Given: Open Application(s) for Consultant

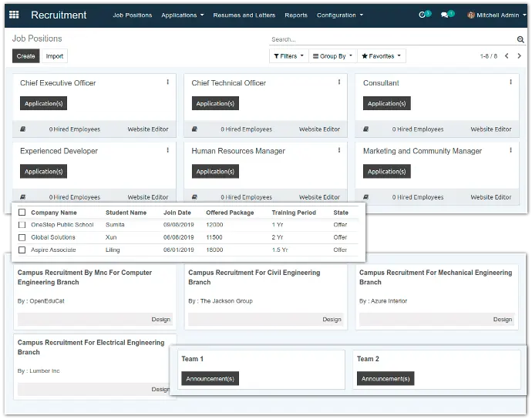Looking at the screenshot, I should (x=386, y=103).
